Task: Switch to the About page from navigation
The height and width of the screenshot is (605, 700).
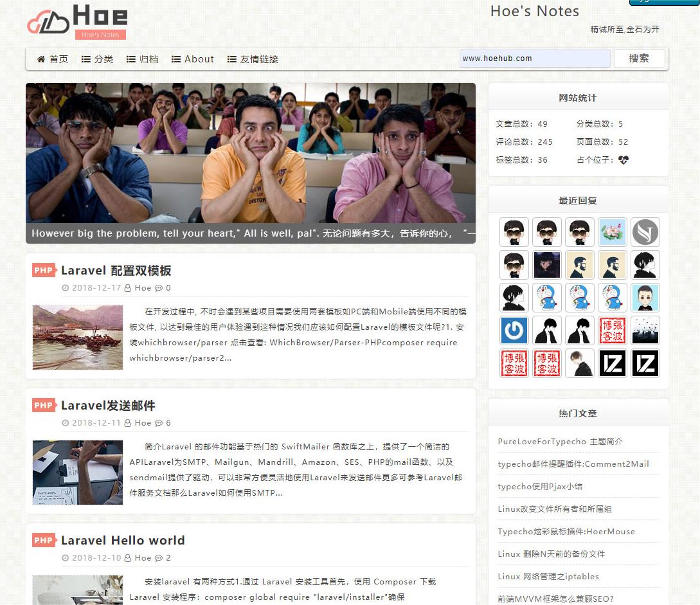Action: [193, 59]
